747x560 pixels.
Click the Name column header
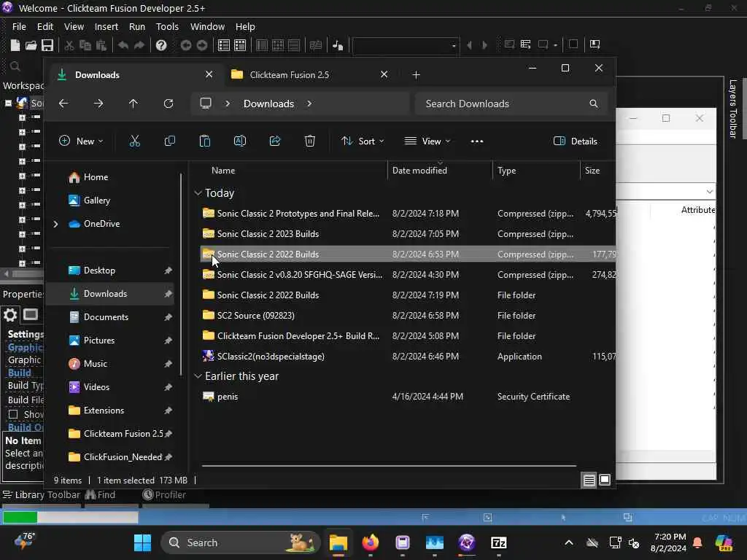click(x=223, y=171)
